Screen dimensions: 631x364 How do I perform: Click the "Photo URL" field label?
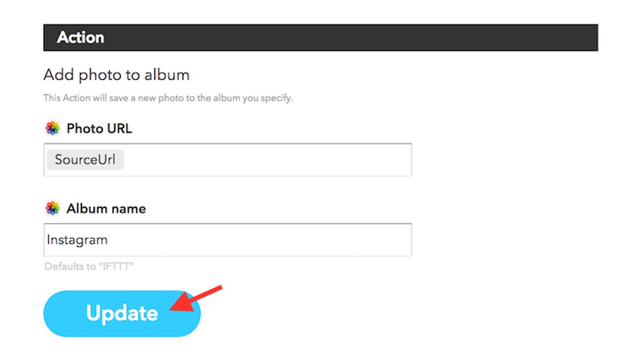point(99,128)
